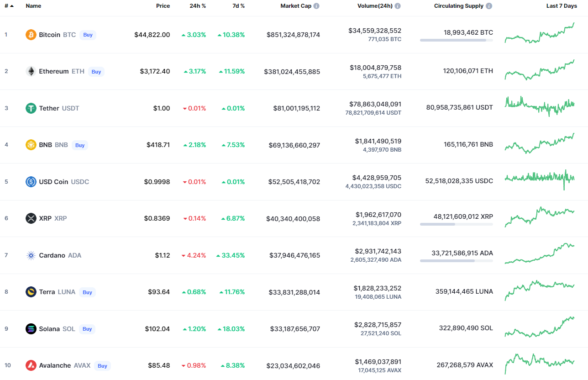The height and width of the screenshot is (380, 588).
Task: Open the Avalanche name link
Action: (x=55, y=365)
